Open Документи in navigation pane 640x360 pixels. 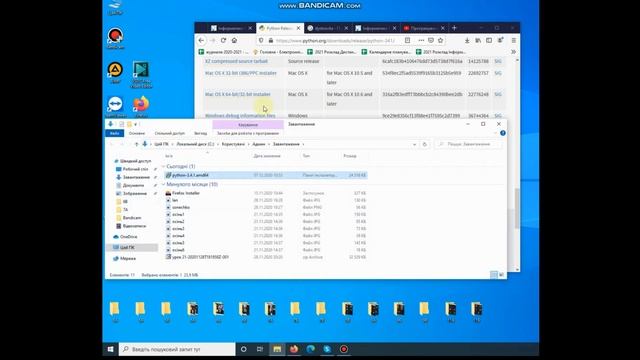pos(133,185)
